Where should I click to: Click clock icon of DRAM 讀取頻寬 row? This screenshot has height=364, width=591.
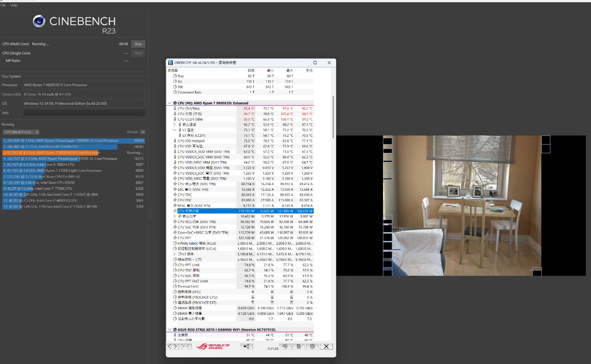(x=175, y=308)
